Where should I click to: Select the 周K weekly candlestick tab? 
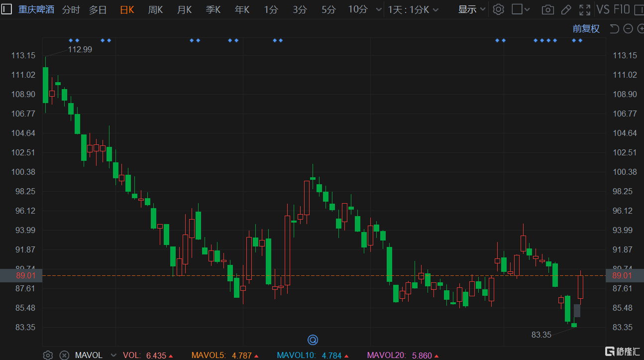click(x=155, y=9)
